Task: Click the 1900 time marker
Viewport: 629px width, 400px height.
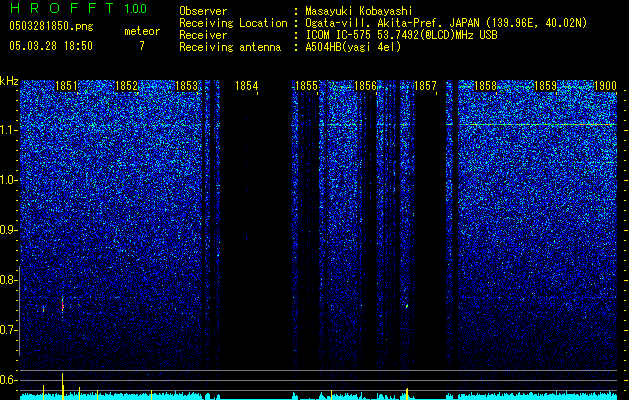Action: [605, 86]
